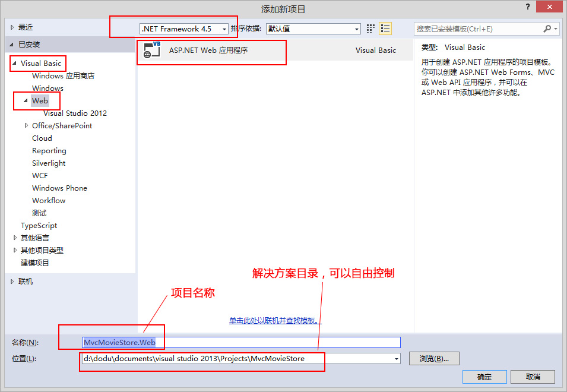This screenshot has width=567, height=392.
Task: Select the Office/SharePoint category label
Action: (62, 125)
